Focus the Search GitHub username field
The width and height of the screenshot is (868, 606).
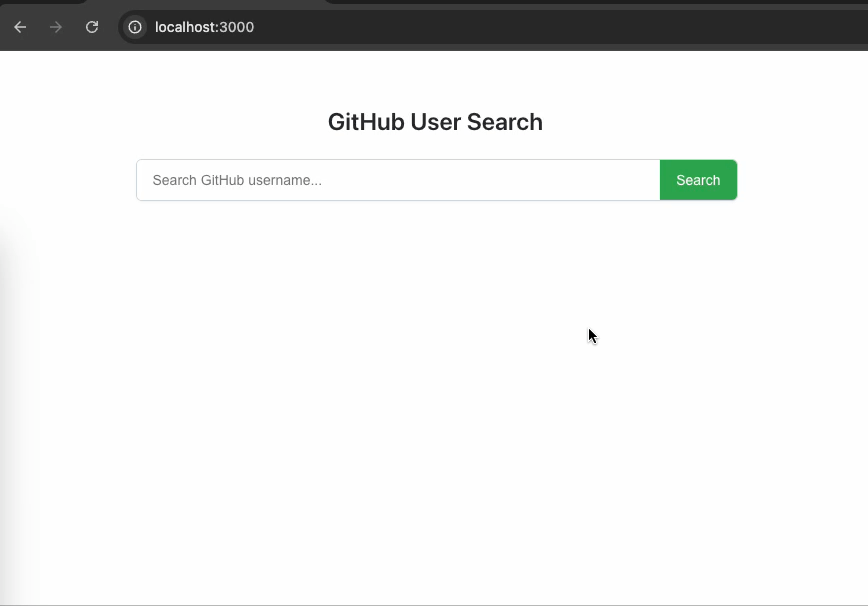tap(398, 180)
